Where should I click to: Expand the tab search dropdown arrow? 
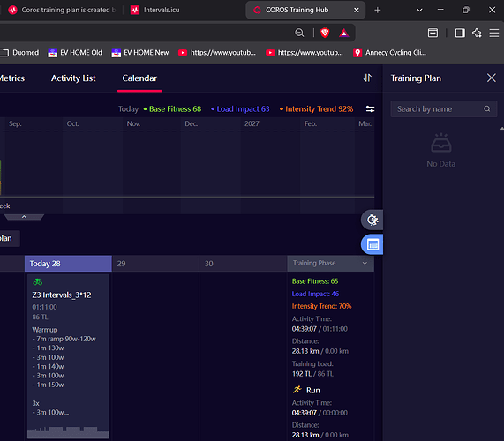pyautogui.click(x=419, y=11)
